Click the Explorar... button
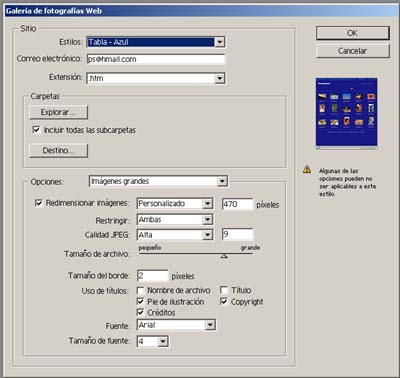400x378 pixels. 58,112
